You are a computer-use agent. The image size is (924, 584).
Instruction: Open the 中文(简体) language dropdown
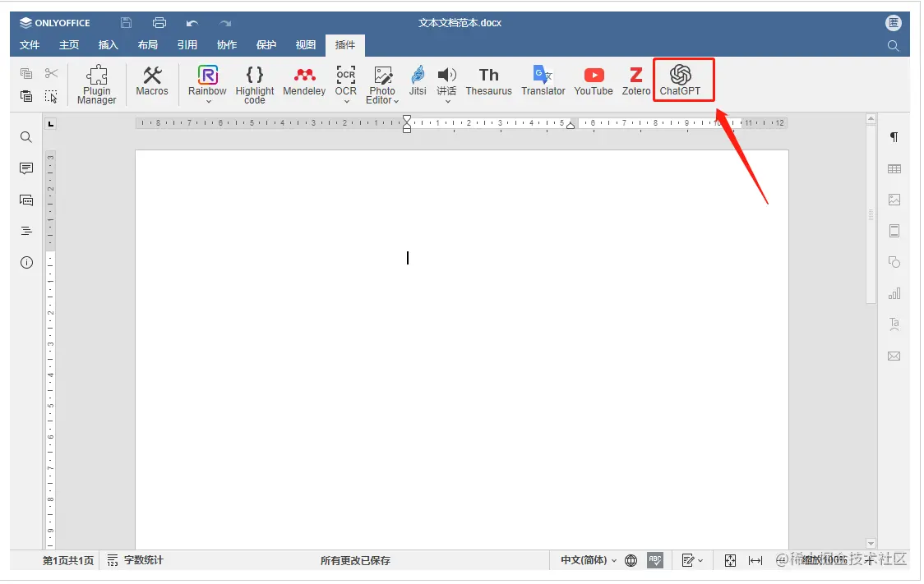pyautogui.click(x=588, y=560)
